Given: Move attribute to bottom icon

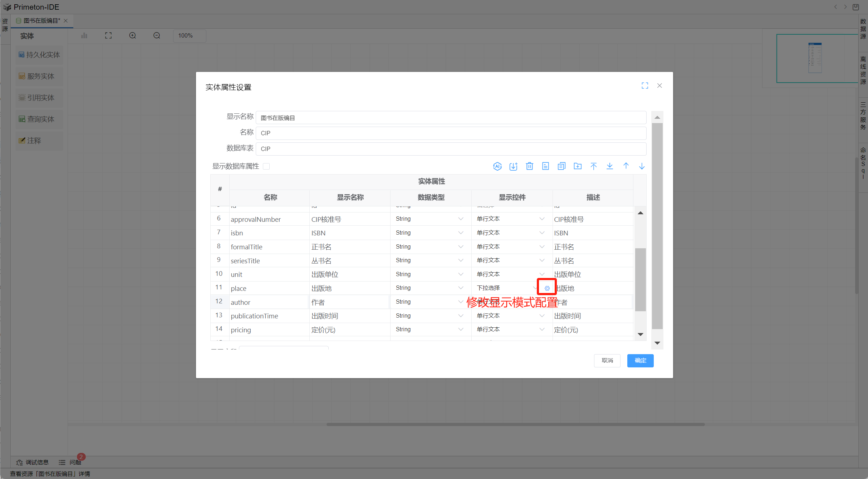Looking at the screenshot, I should [609, 166].
